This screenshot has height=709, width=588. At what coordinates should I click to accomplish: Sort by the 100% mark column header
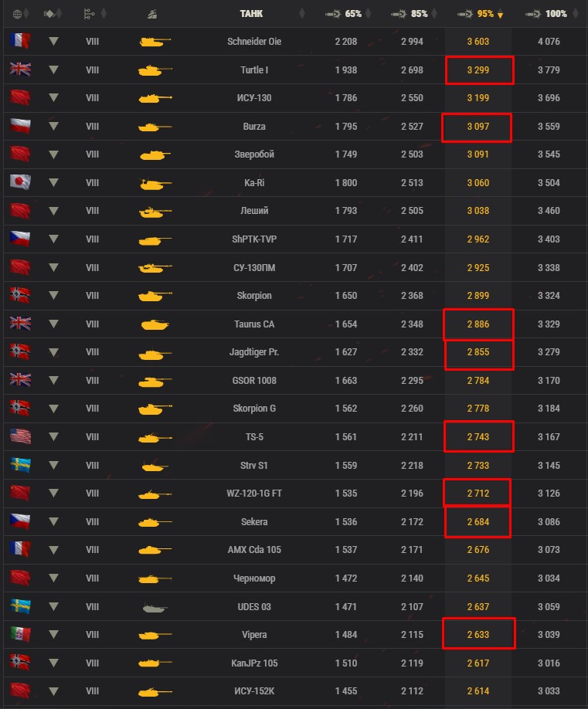click(x=546, y=14)
